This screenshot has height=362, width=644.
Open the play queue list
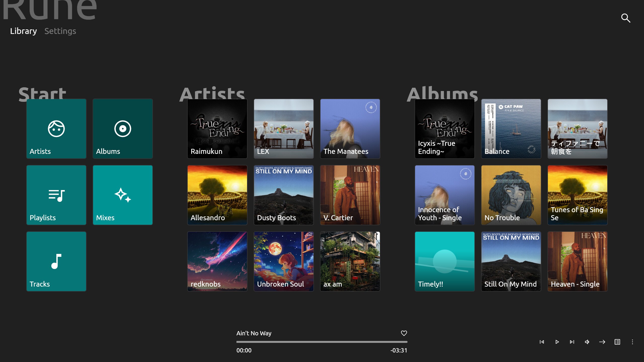[617, 342]
